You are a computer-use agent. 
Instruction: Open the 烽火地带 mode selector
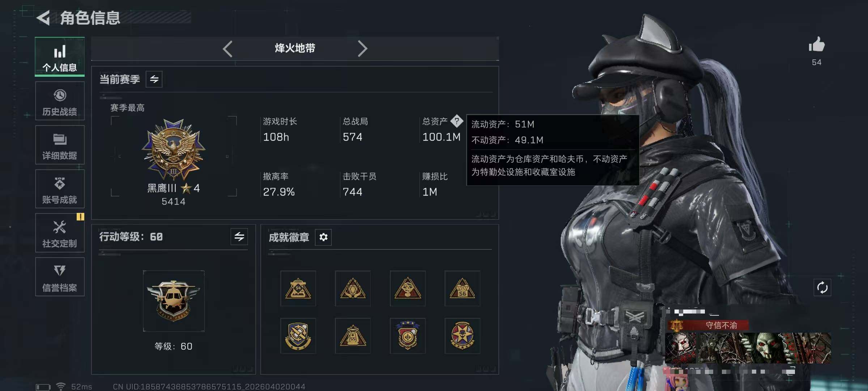point(295,48)
